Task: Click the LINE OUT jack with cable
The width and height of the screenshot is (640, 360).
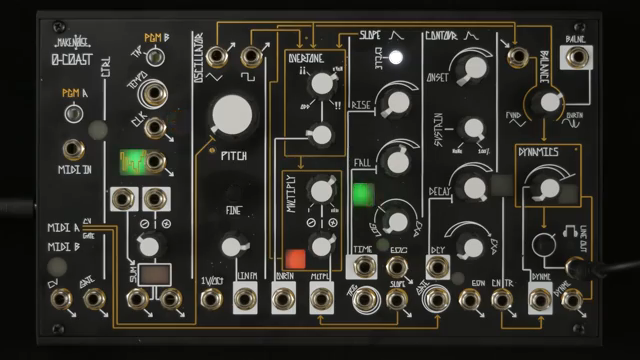Action: tap(576, 267)
